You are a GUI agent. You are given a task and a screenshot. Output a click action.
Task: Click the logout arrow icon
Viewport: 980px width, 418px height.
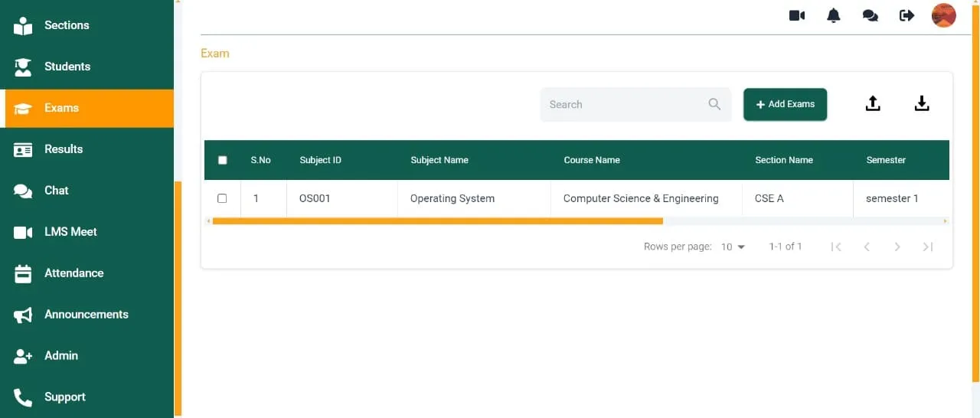pyautogui.click(x=907, y=15)
